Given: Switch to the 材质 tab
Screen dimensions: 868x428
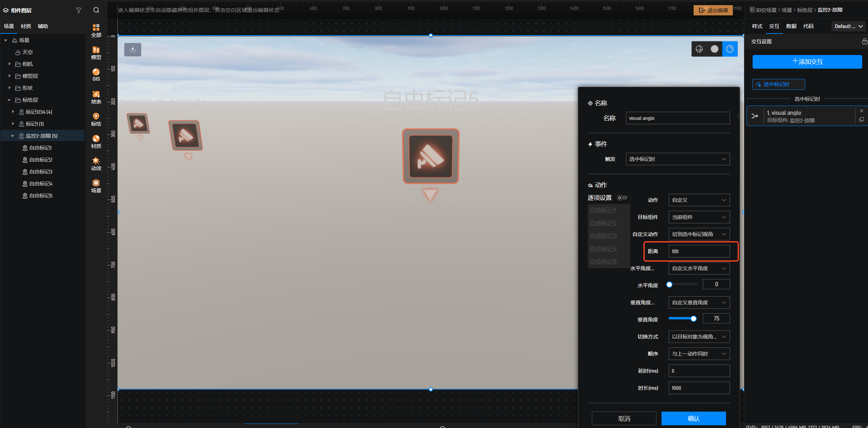Looking at the screenshot, I should [x=26, y=26].
